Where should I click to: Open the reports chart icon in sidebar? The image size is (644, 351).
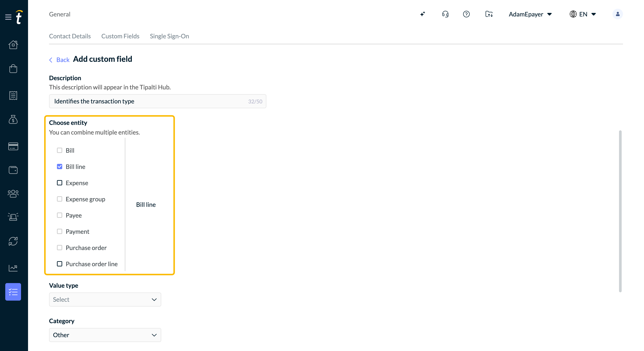(13, 268)
